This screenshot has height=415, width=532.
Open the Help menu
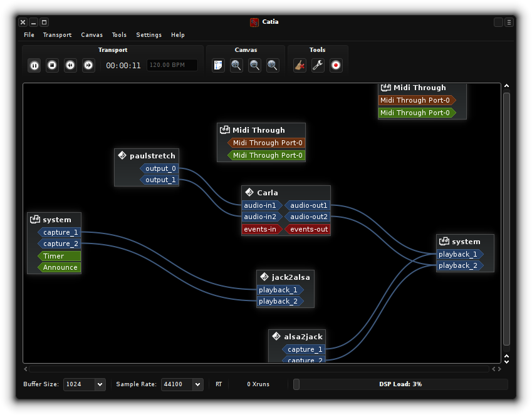click(x=178, y=35)
